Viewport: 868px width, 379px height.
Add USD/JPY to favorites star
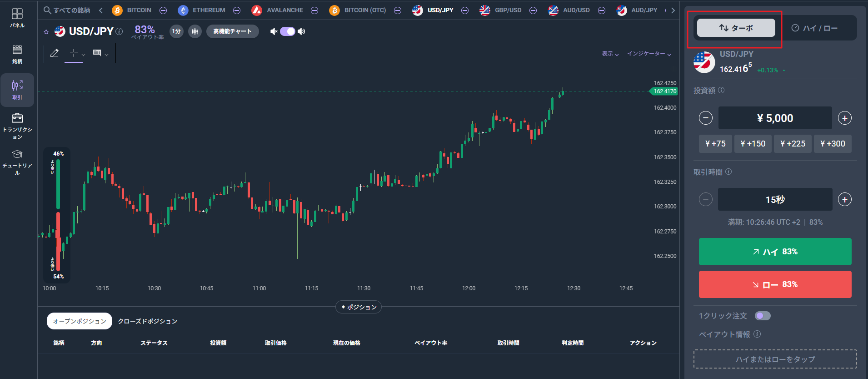(46, 31)
